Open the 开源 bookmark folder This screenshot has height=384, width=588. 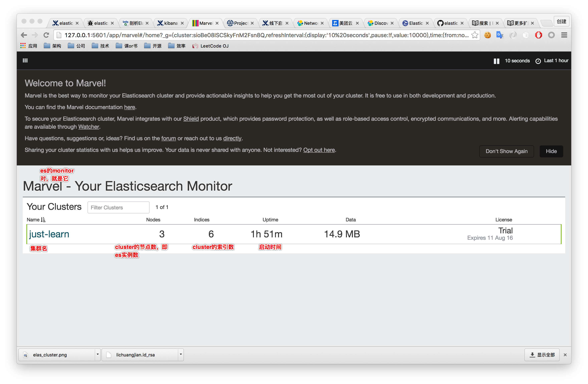pos(153,46)
